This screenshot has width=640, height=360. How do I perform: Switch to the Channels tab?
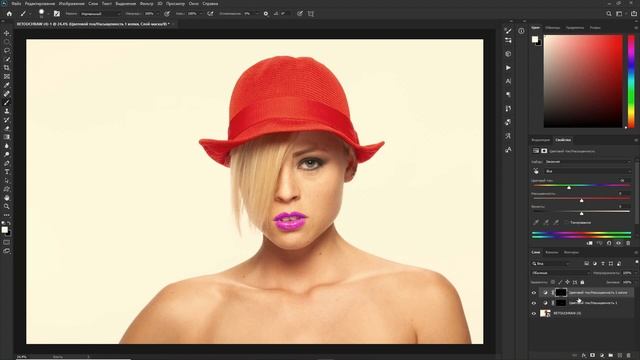tap(551, 252)
